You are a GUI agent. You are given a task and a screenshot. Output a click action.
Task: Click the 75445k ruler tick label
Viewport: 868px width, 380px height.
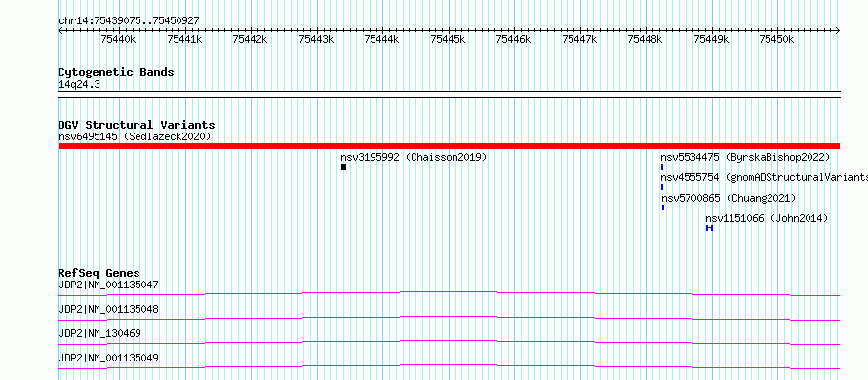pyautogui.click(x=448, y=39)
